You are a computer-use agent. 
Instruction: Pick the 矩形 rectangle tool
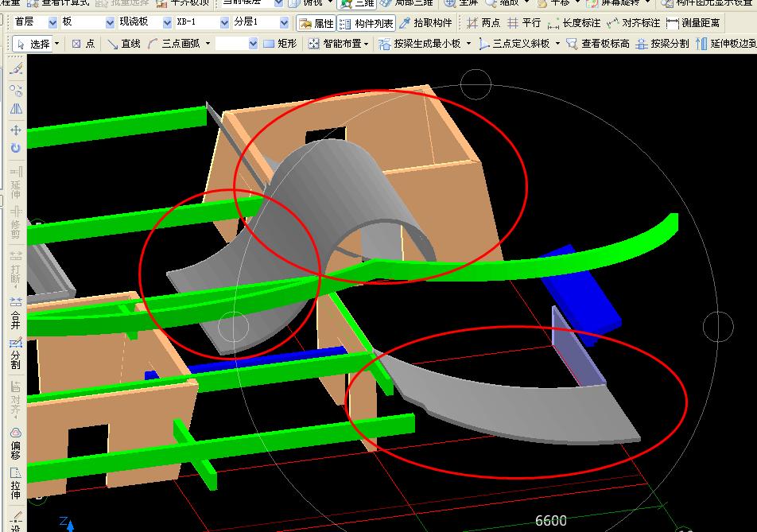tap(279, 44)
